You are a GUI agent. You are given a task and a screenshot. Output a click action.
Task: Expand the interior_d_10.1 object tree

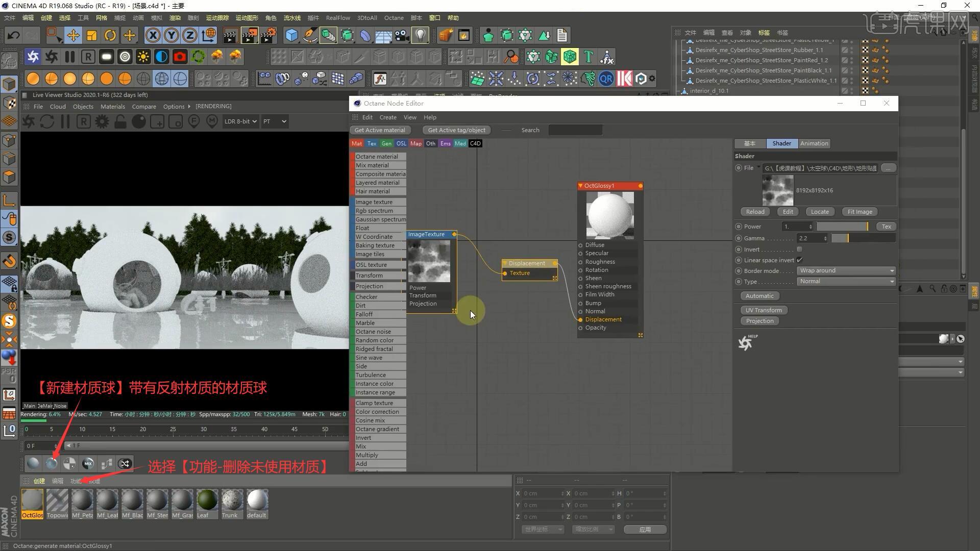[x=677, y=91]
